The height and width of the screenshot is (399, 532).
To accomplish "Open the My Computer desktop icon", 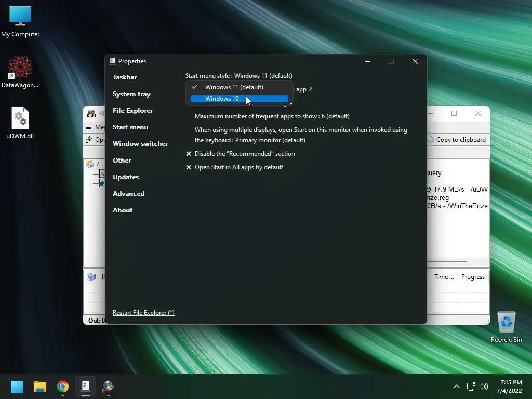I will [20, 22].
